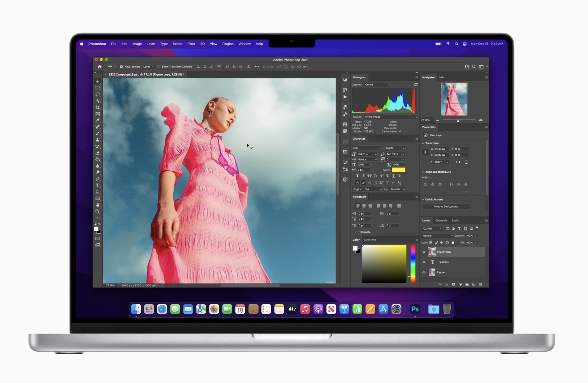The width and height of the screenshot is (588, 383).
Task: Go to Photoshop Home screen
Action: click(100, 67)
